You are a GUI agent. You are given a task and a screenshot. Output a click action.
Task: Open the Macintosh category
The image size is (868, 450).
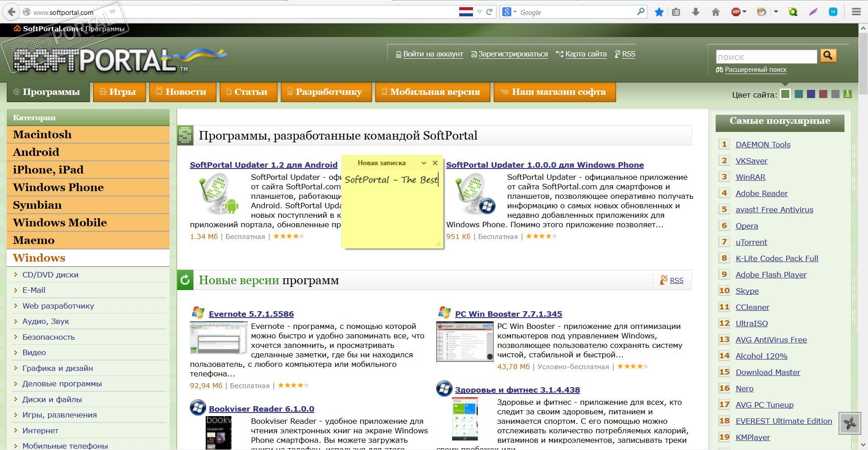click(88, 135)
